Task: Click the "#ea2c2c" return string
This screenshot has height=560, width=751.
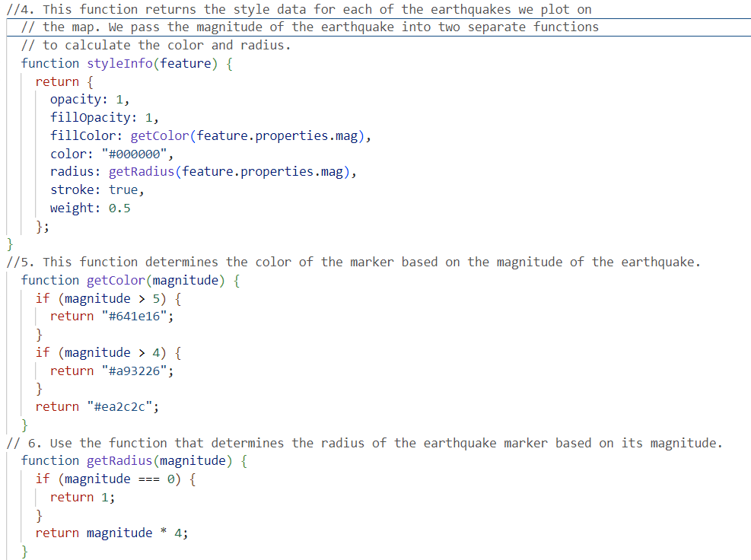Action: tap(119, 407)
